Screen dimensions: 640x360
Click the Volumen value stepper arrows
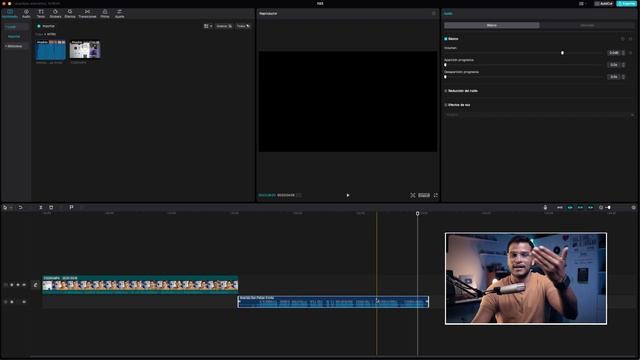click(623, 53)
